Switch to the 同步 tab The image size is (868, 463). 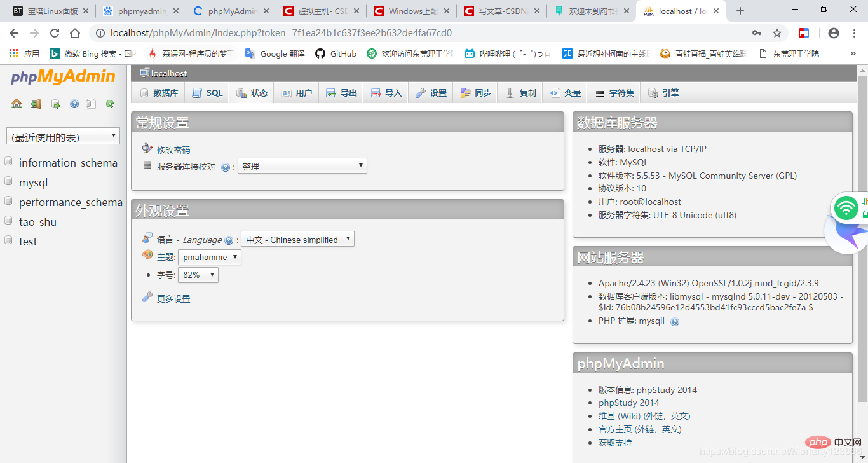[476, 93]
